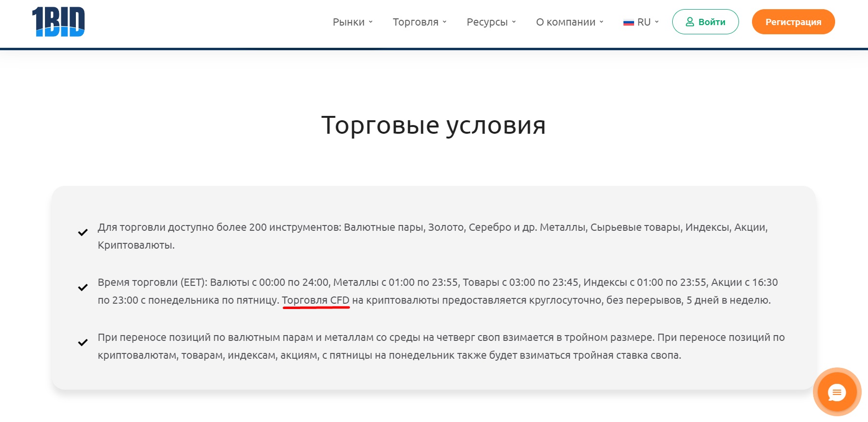Open the Торговля menu
The height and width of the screenshot is (422, 868).
420,22
